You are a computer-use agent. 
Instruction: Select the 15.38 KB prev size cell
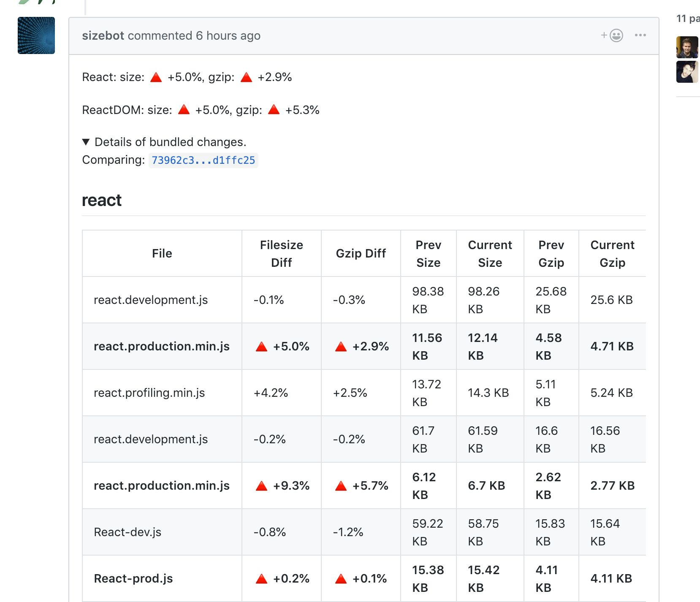pyautogui.click(x=429, y=578)
